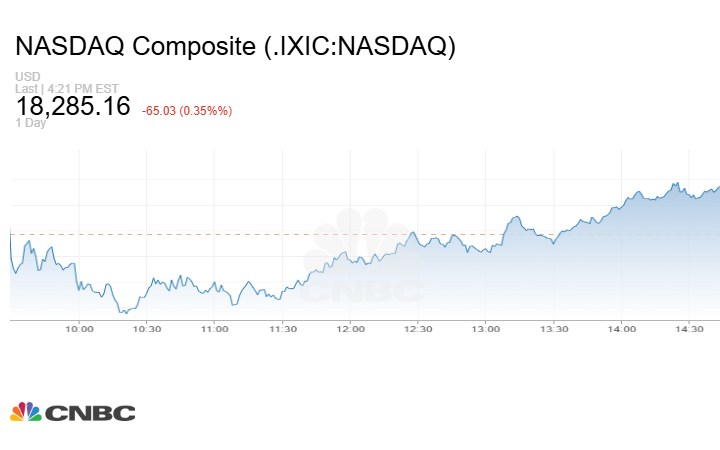Click the 10:30 time axis label
The image size is (720, 450).
pyautogui.click(x=147, y=329)
